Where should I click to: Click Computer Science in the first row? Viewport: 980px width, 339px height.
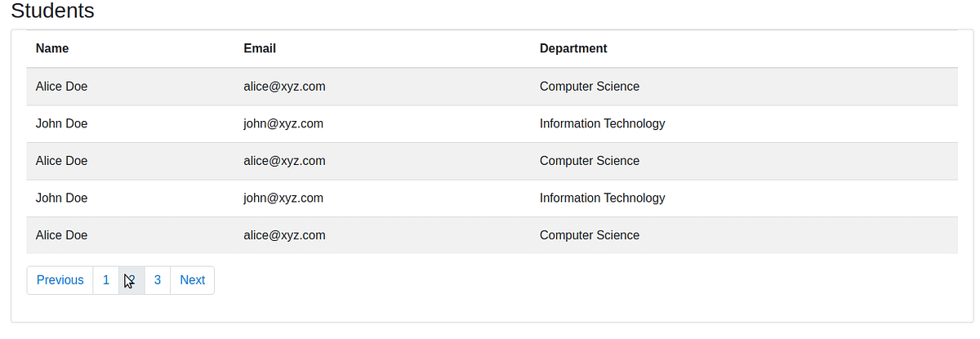pyautogui.click(x=590, y=87)
